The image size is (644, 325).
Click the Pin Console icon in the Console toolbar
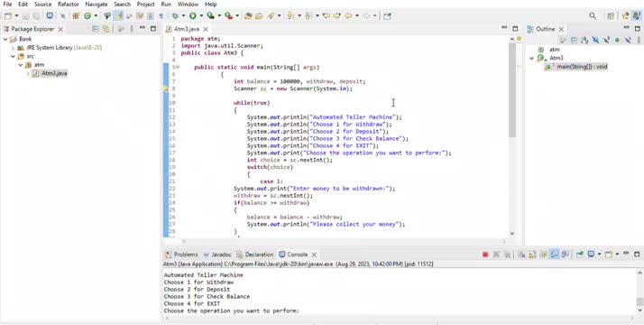click(x=580, y=255)
